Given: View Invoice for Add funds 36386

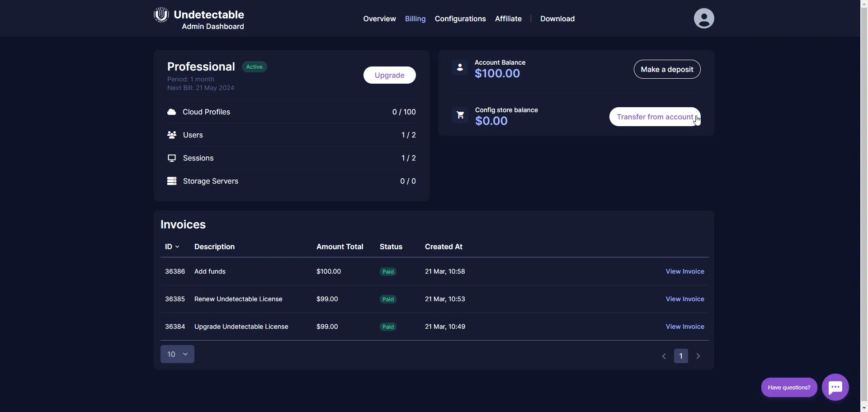Looking at the screenshot, I should click(x=685, y=271).
